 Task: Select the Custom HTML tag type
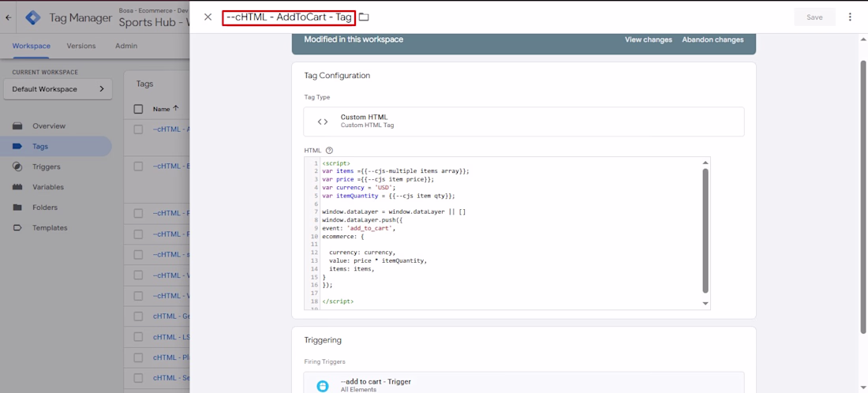tap(524, 122)
